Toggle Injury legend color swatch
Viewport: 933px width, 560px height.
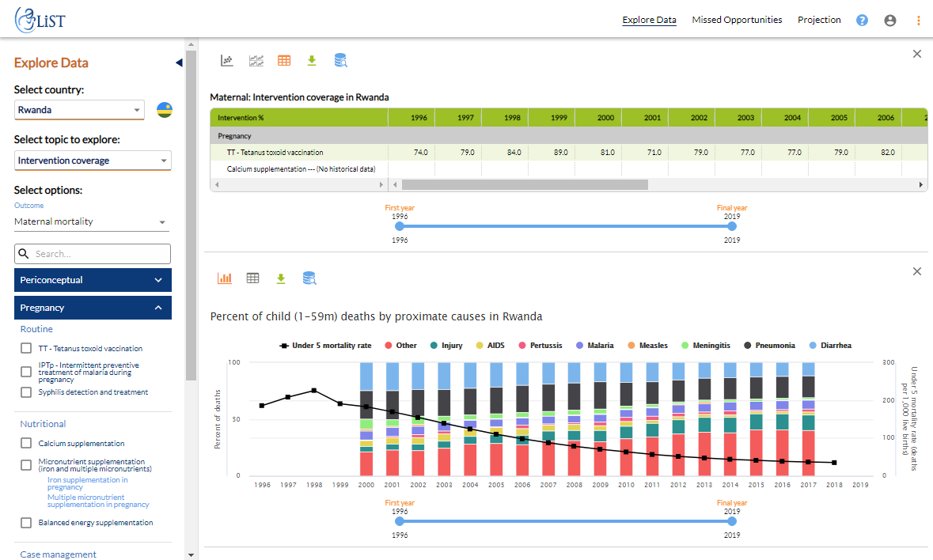434,346
